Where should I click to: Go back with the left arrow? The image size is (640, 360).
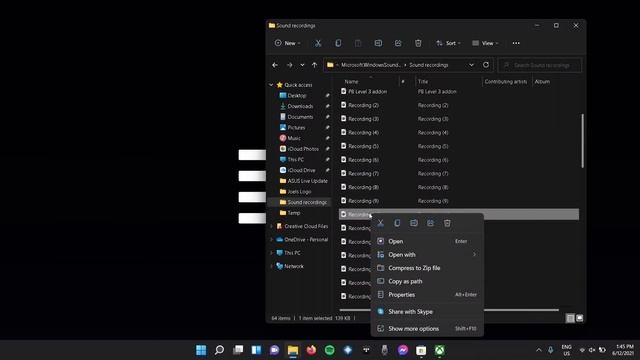(x=275, y=65)
